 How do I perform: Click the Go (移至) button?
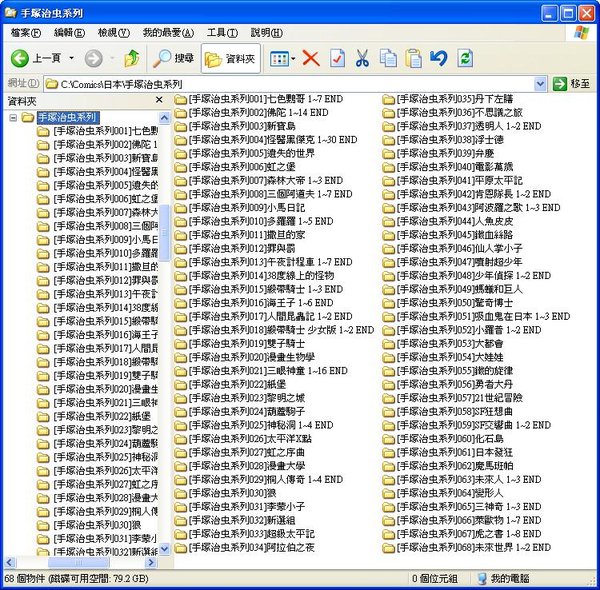pos(572,84)
